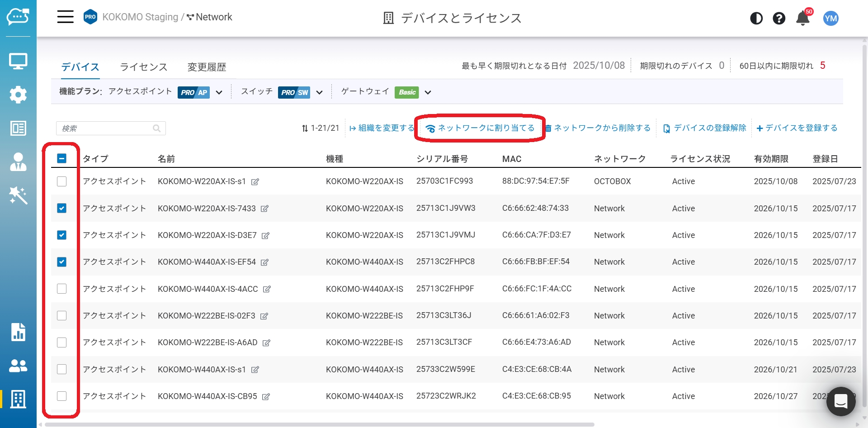Screen dimensions: 868x428
Task: Switch to the 変更履歴 tab
Action: click(x=207, y=67)
